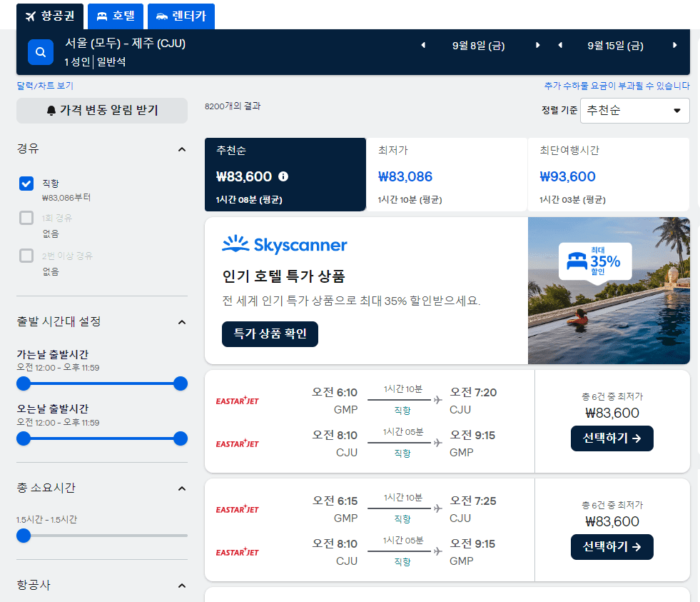This screenshot has width=700, height=602.
Task: Open the 추천순 sort dropdown
Action: pyautogui.click(x=634, y=111)
